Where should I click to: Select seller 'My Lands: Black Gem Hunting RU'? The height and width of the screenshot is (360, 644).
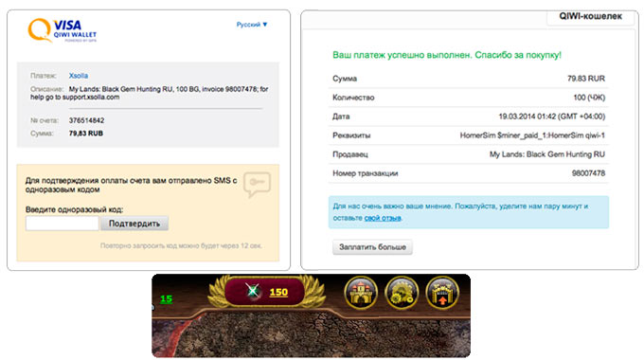547,154
